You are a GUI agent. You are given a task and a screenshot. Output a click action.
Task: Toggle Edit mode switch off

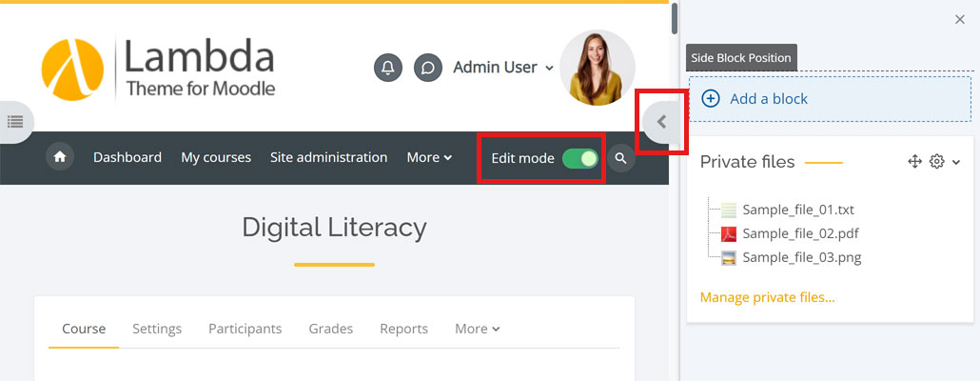579,158
